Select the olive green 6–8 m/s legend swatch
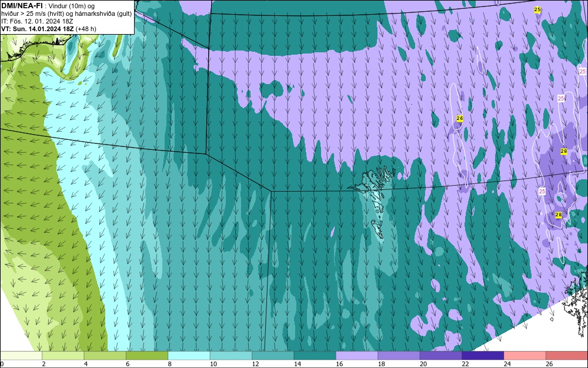Image resolution: width=588 pixels, height=368 pixels. [147, 356]
